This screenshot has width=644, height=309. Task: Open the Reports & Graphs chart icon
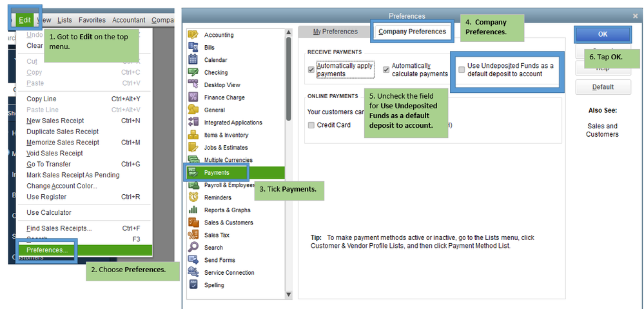193,210
